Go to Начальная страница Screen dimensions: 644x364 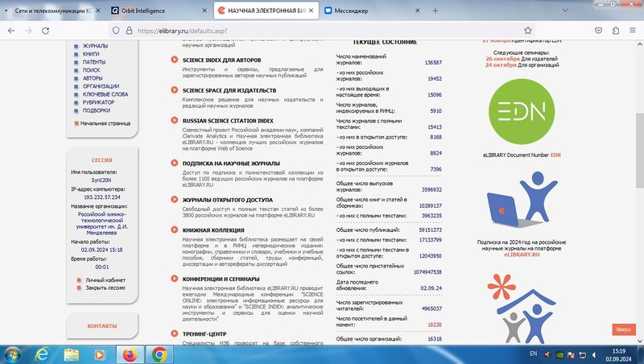click(105, 123)
